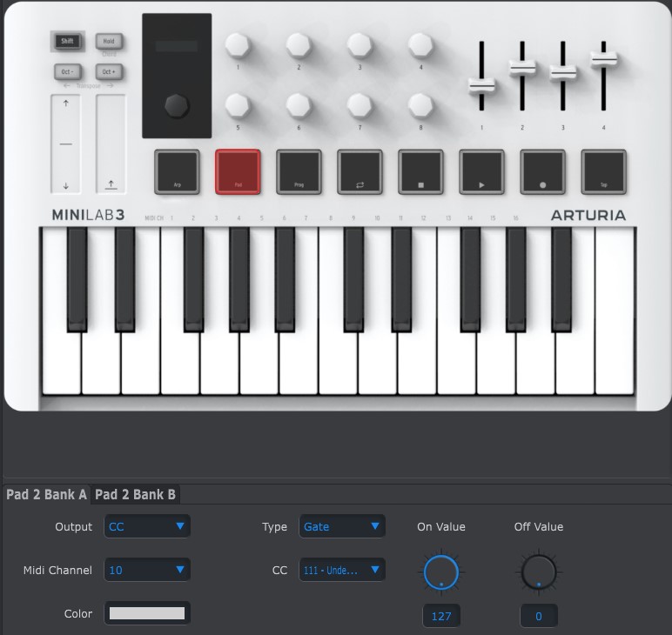
Task: Select the Play pad
Action: point(481,171)
